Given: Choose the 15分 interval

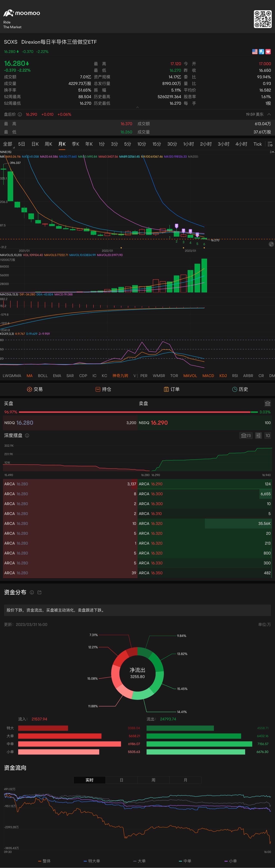Looking at the screenshot, I should [x=157, y=144].
